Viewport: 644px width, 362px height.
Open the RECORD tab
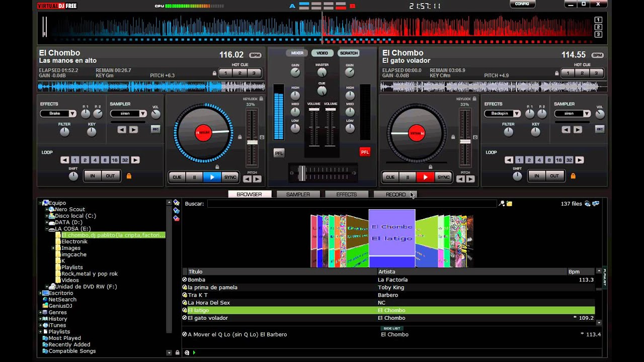(x=395, y=195)
